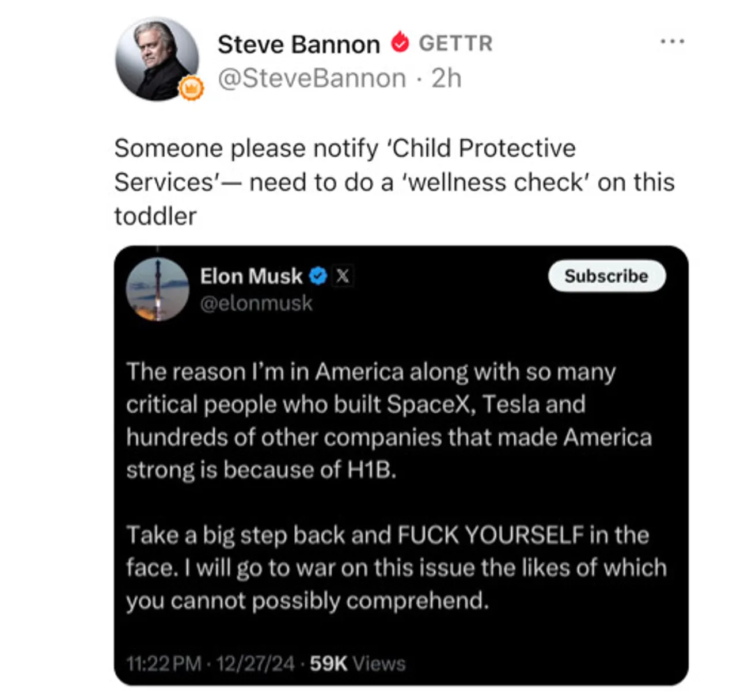View the 59K Views count
This screenshot has width=729, height=700.
point(358,664)
